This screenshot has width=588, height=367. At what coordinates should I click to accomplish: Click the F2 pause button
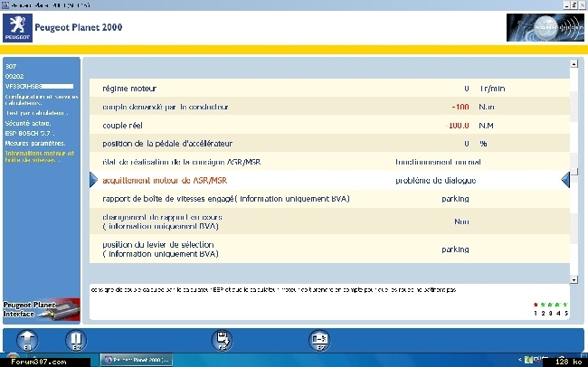coord(76,341)
